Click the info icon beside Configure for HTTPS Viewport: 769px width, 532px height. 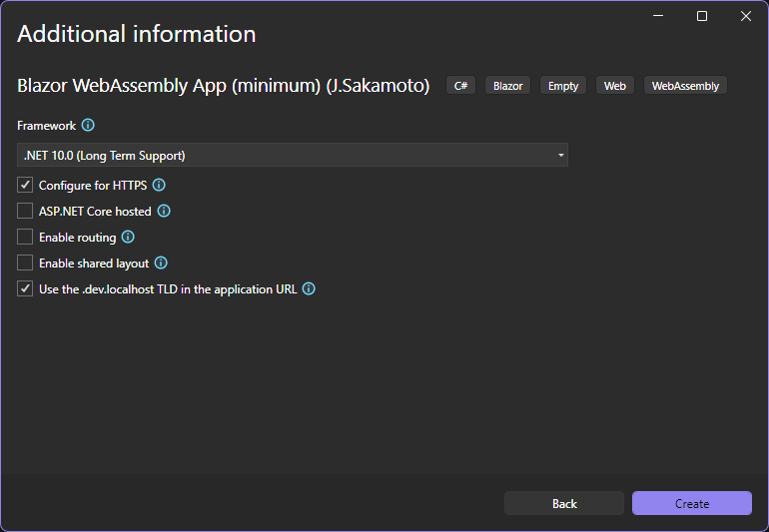point(159,185)
